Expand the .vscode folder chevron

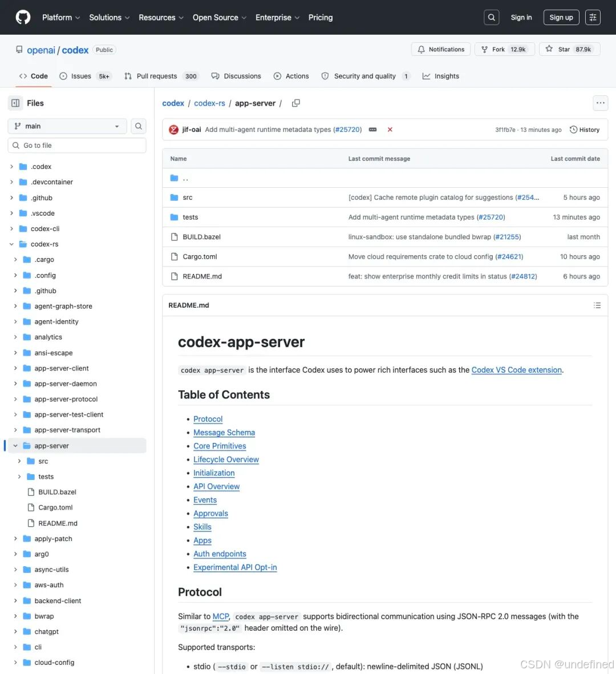(11, 213)
